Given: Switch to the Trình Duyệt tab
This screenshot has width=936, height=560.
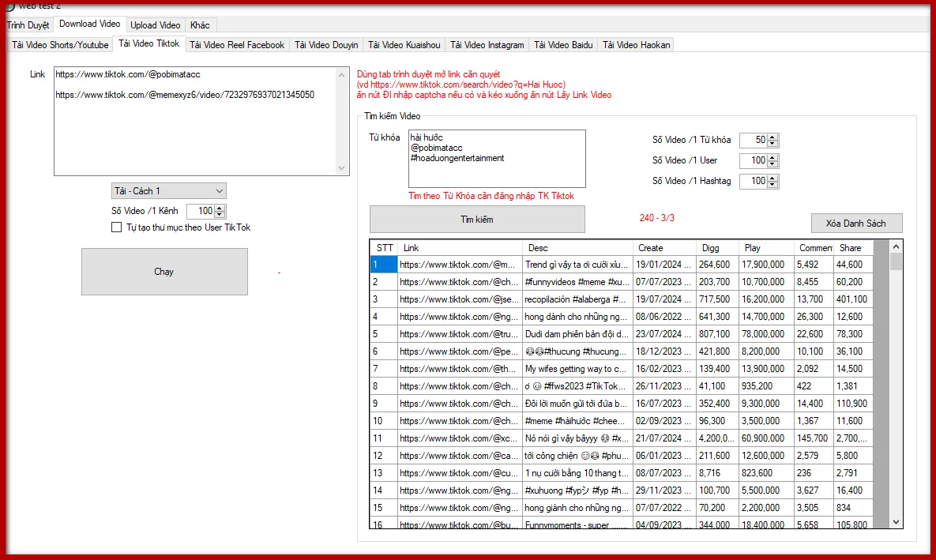Looking at the screenshot, I should tap(28, 25).
